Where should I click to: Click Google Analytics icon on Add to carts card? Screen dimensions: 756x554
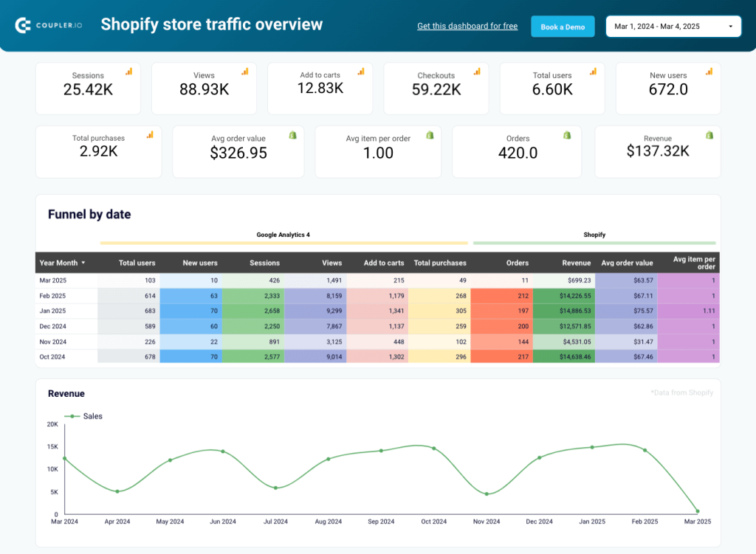[x=361, y=72]
